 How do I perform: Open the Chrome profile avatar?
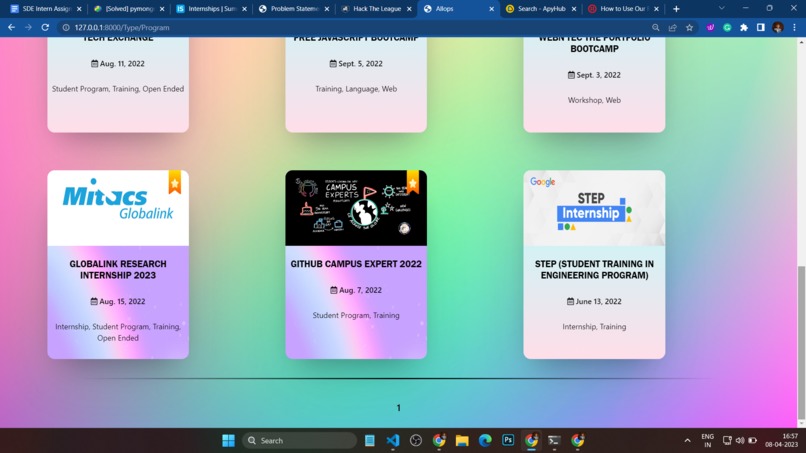pyautogui.click(x=778, y=28)
